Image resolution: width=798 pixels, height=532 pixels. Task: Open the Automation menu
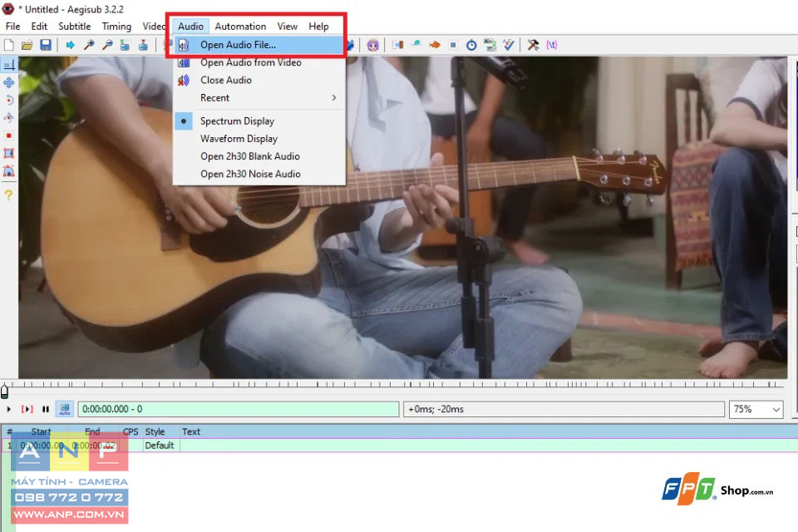click(x=240, y=27)
